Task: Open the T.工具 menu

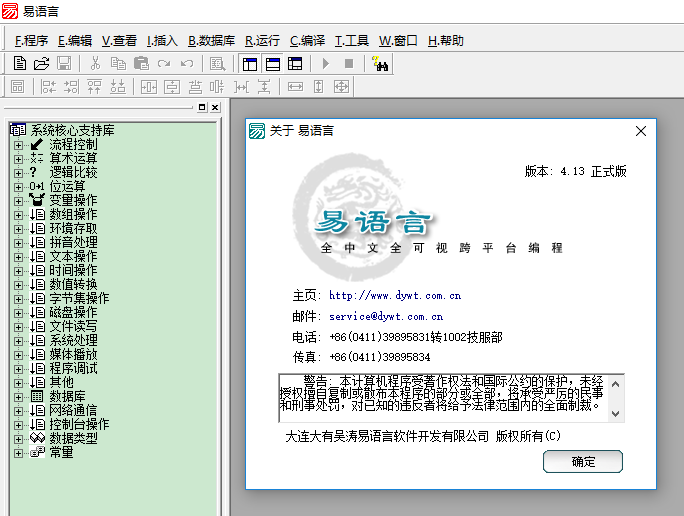Action: click(x=352, y=41)
